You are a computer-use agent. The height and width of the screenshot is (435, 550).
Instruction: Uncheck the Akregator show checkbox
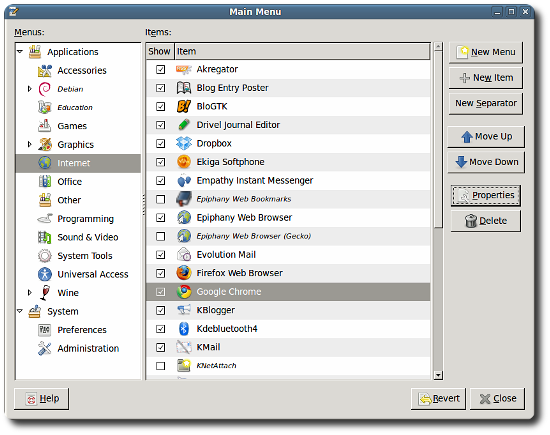point(161,69)
